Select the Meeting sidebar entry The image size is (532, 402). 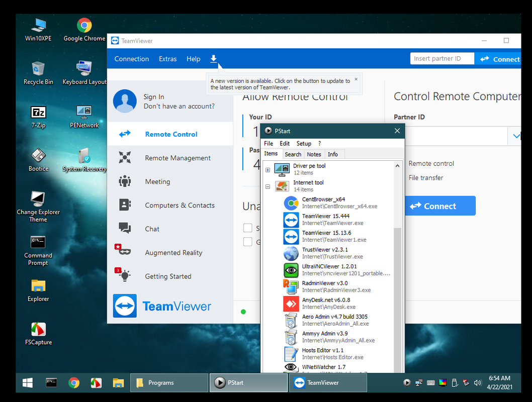170,181
